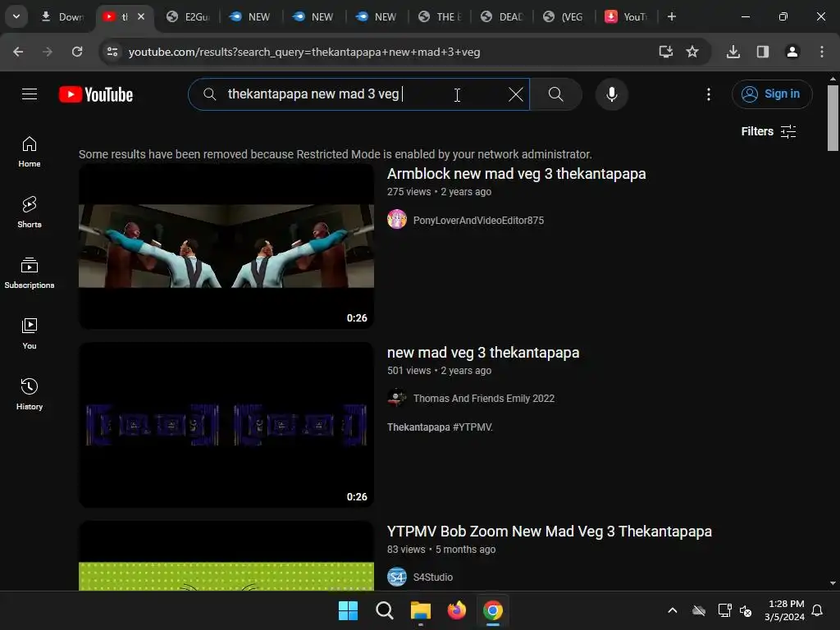Screen dimensions: 840x630
Task: Open Subscriptions in sidebar
Action: pos(30,273)
